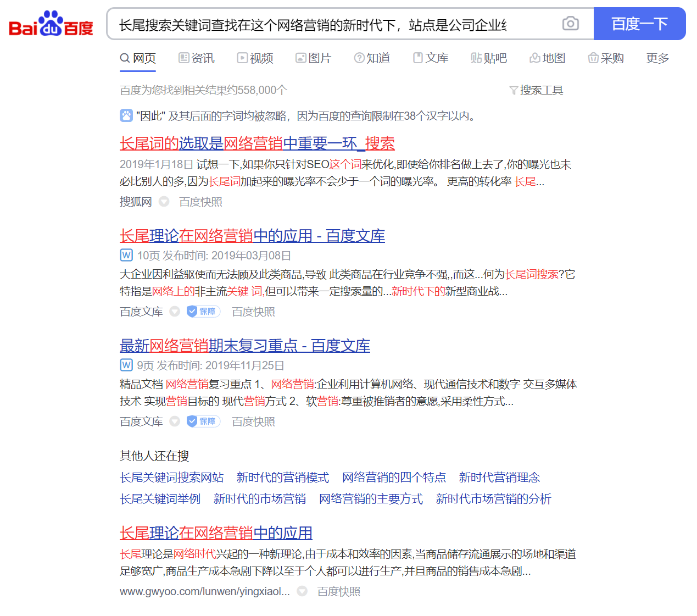Open the 更多 more menu
The width and height of the screenshot is (697, 616).
coord(657,58)
